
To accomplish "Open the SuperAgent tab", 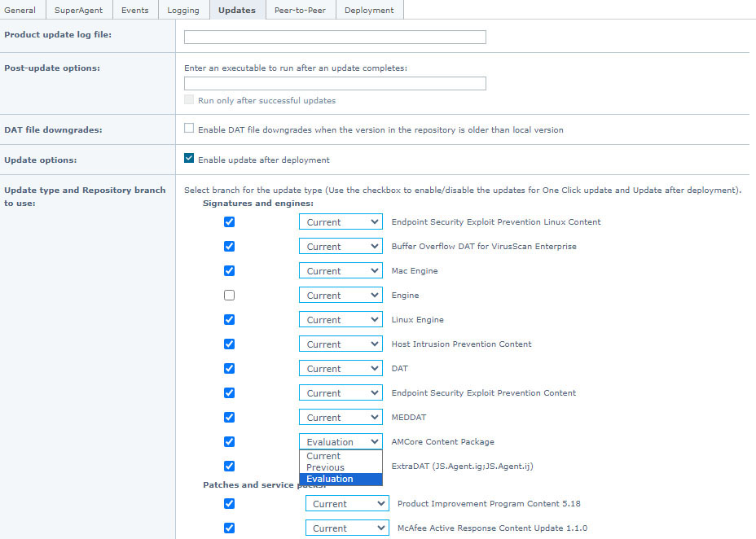I will [78, 10].
